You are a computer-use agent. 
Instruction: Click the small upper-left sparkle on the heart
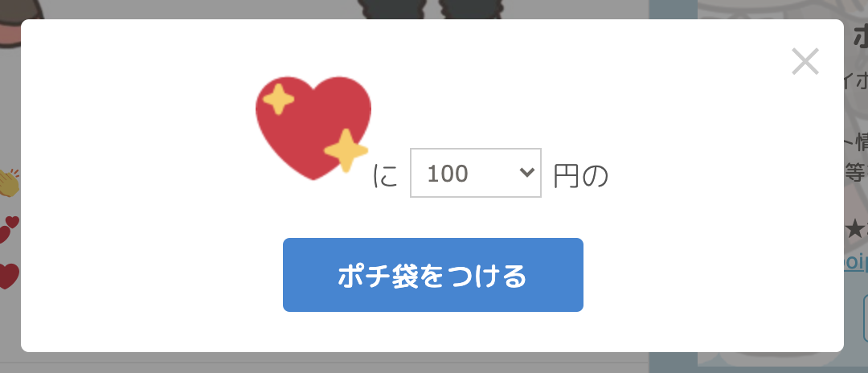point(278,100)
